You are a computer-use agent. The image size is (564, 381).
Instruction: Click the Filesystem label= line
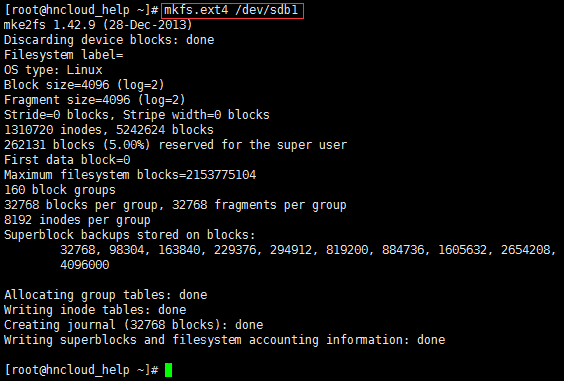pyautogui.click(x=63, y=55)
